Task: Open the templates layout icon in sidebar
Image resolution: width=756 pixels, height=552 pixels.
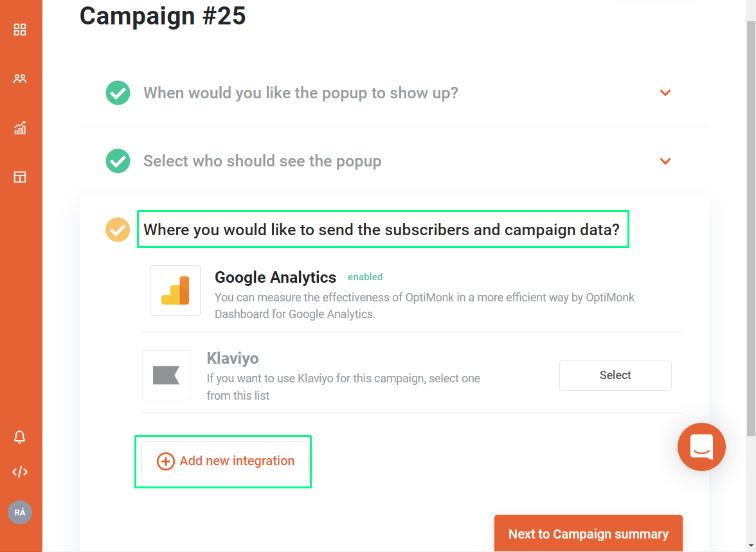Action: pyautogui.click(x=20, y=177)
